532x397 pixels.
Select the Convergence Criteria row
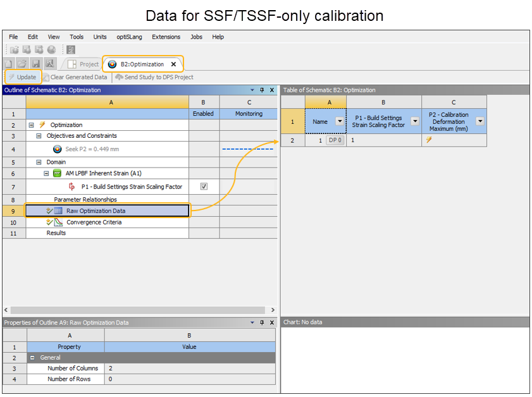107,222
